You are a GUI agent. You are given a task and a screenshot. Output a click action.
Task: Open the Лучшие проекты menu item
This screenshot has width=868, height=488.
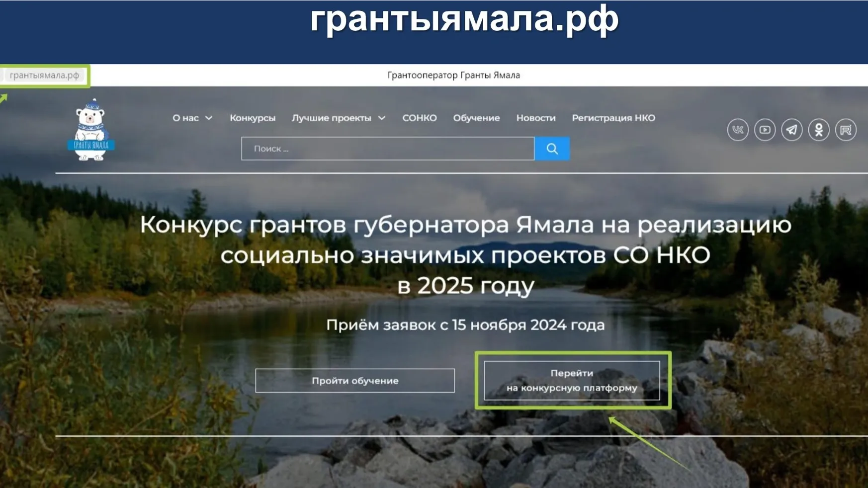click(x=332, y=118)
